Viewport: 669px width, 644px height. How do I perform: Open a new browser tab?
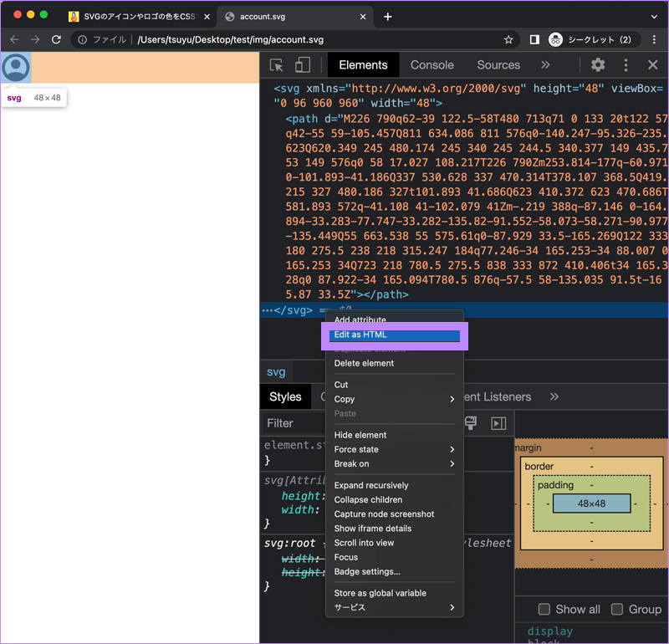[388, 17]
